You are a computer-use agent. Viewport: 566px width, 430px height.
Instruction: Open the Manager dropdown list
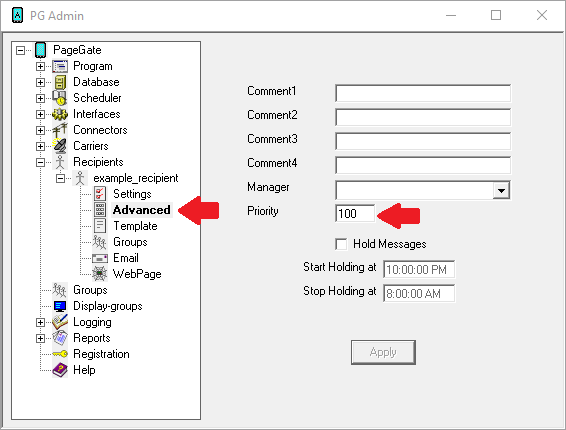coord(501,190)
